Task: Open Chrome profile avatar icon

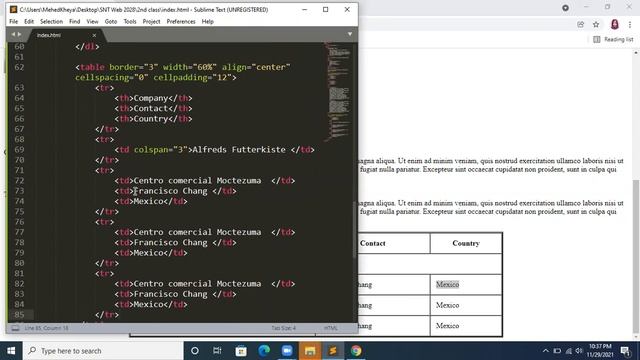Action: coord(615,24)
